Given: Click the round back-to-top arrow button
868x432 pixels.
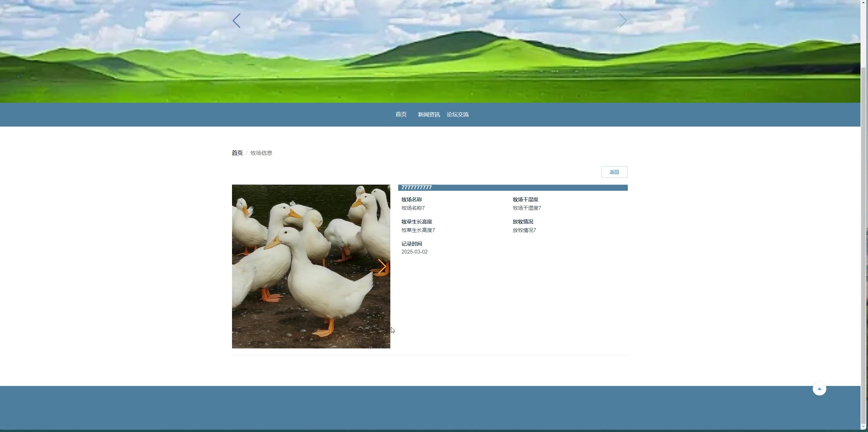Looking at the screenshot, I should coord(819,389).
